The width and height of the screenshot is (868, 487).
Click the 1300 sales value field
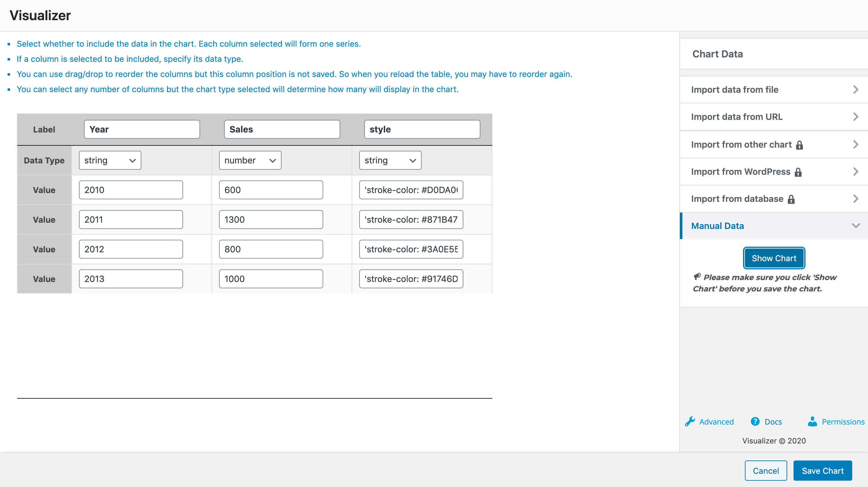[271, 220]
